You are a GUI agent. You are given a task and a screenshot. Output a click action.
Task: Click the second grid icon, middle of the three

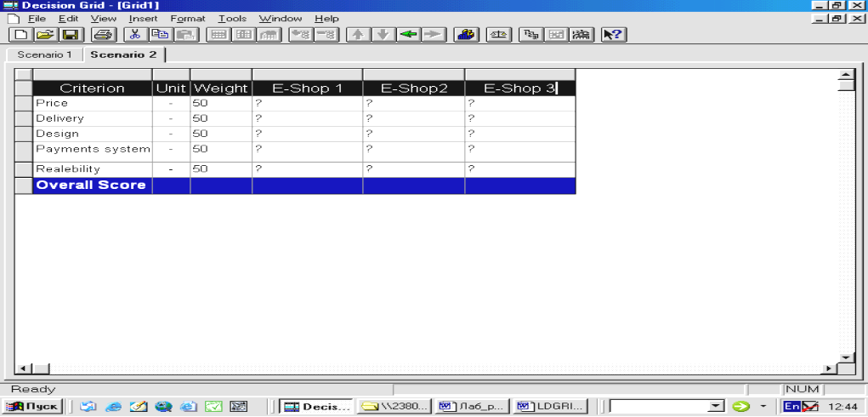pos(244,35)
